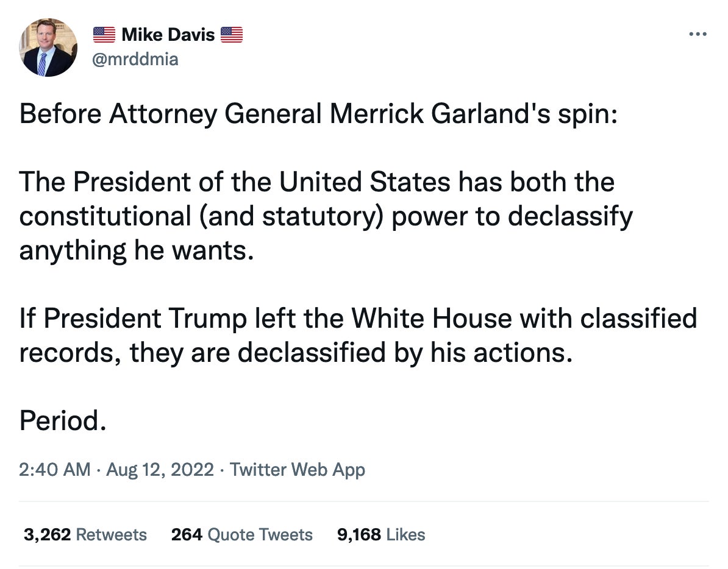Select the Twitter Web App source label
728x569 pixels.
tap(297, 470)
